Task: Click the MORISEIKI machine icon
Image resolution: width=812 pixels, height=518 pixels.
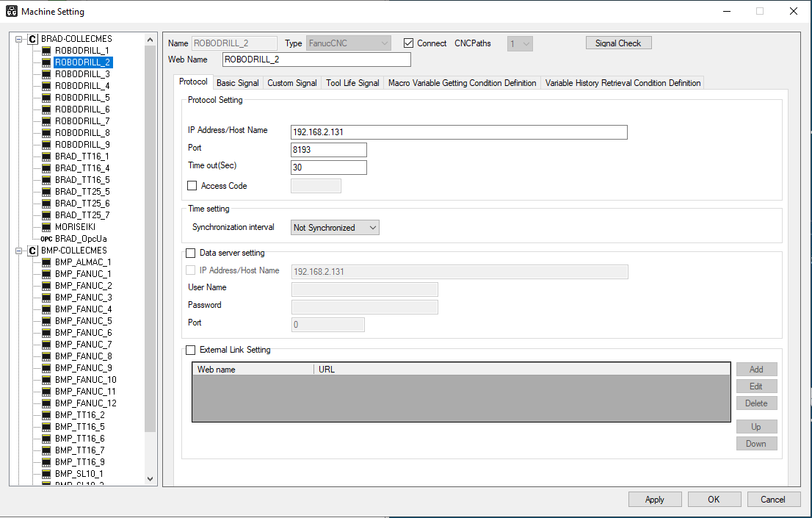Action: pos(46,227)
